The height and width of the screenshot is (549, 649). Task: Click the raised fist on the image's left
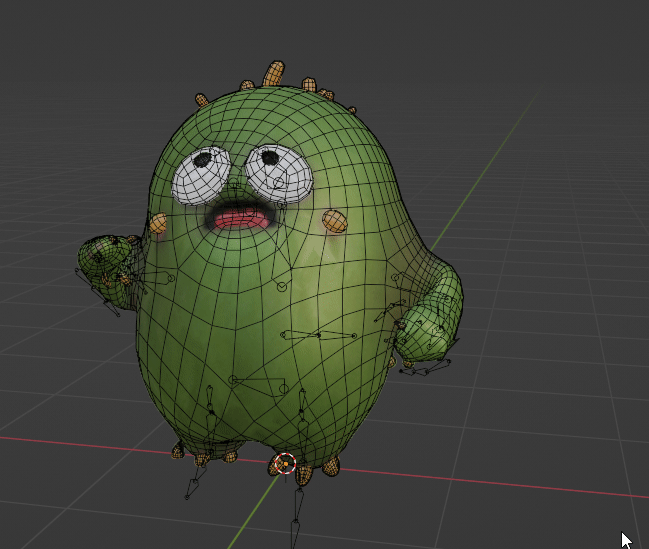pyautogui.click(x=104, y=256)
